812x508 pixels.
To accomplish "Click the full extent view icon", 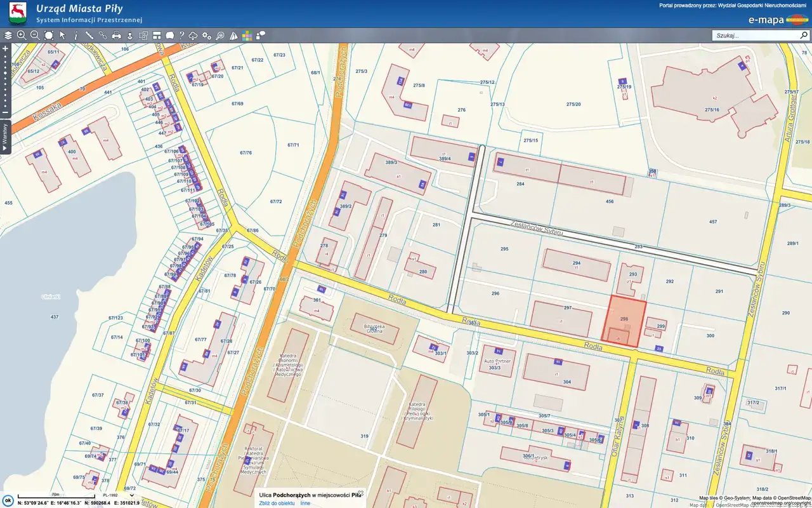I will pyautogui.click(x=49, y=36).
